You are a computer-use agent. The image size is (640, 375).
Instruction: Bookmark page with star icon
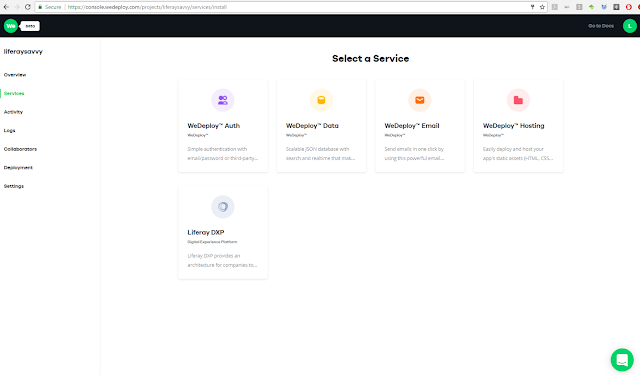click(x=542, y=7)
